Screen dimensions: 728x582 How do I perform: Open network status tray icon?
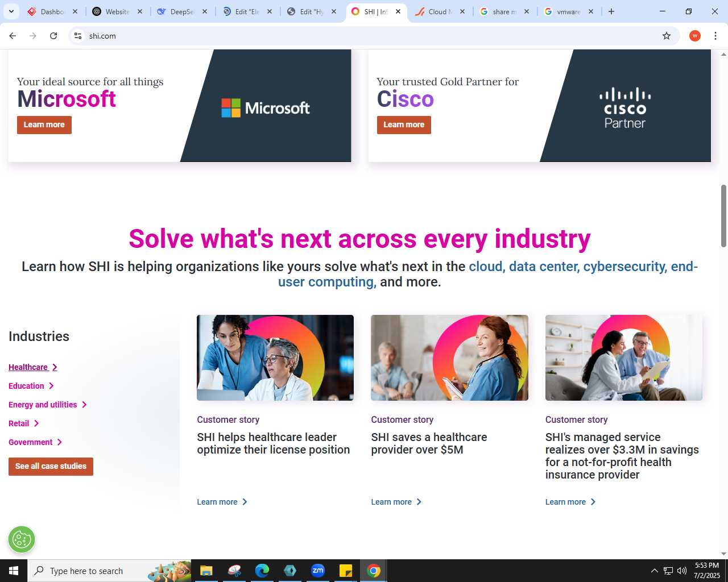tap(668, 571)
